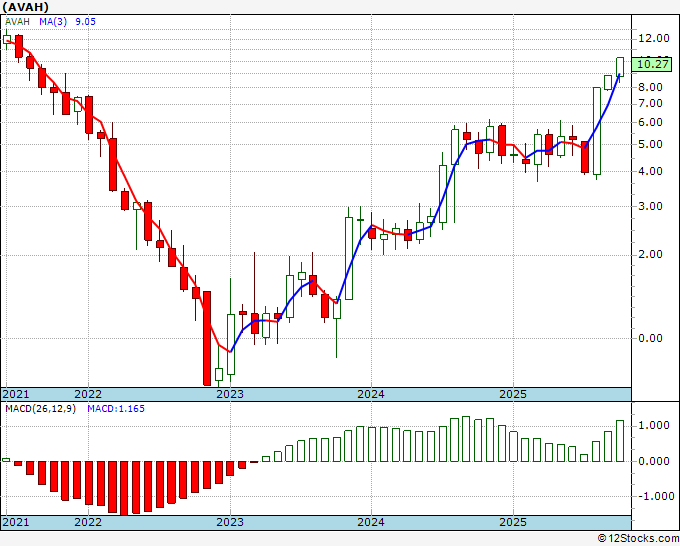Click the 10.27 current price tag

pos(653,64)
